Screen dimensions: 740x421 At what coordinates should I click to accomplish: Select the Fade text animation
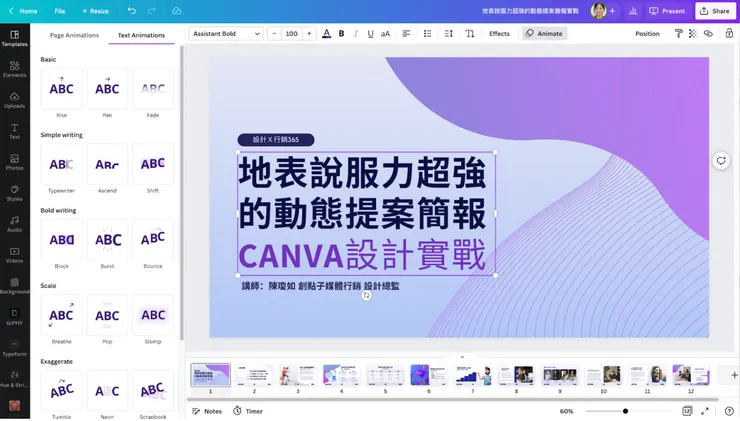point(153,89)
